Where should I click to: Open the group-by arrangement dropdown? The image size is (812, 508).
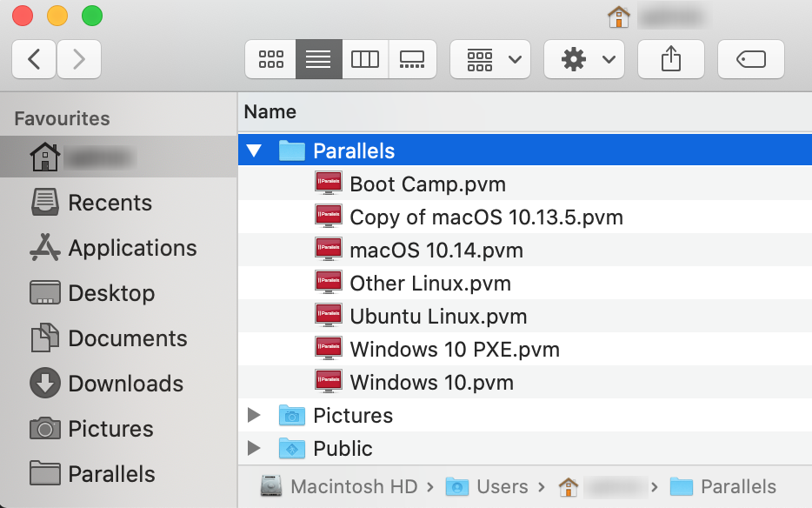click(489, 59)
